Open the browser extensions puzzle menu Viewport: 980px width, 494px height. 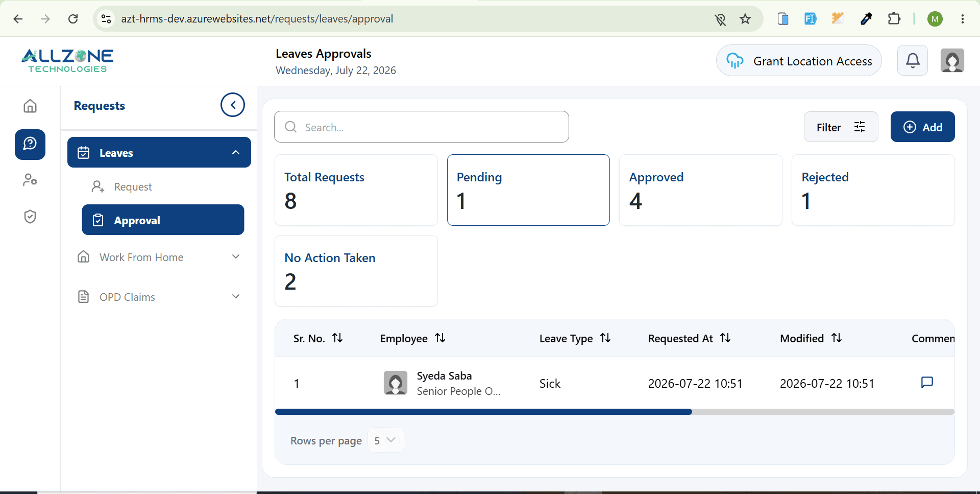(894, 19)
